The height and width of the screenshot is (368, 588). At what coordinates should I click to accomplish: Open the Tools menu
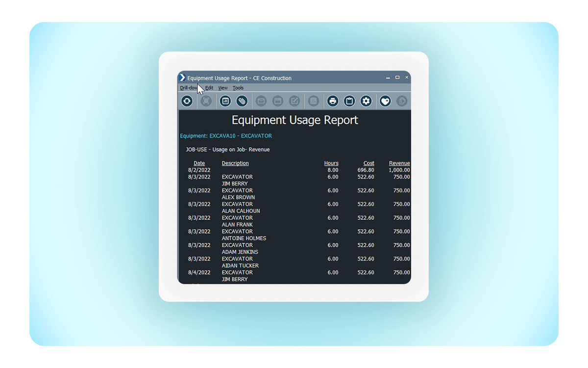point(238,88)
